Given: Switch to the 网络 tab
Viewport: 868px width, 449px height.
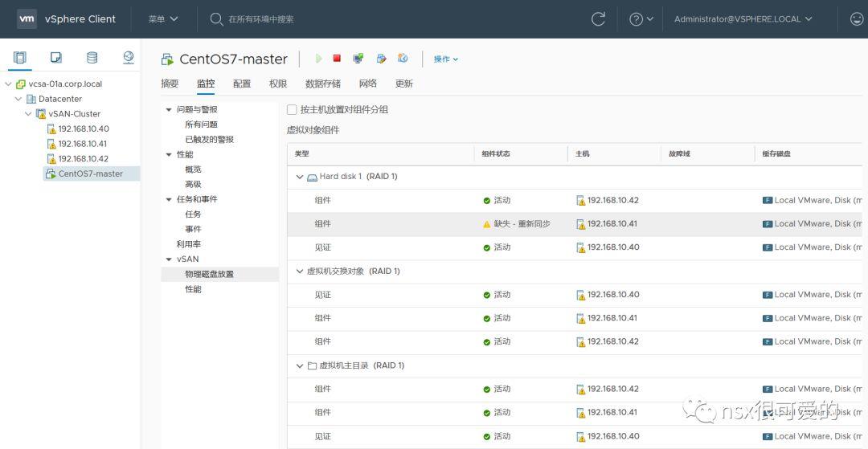Looking at the screenshot, I should pyautogui.click(x=367, y=84).
